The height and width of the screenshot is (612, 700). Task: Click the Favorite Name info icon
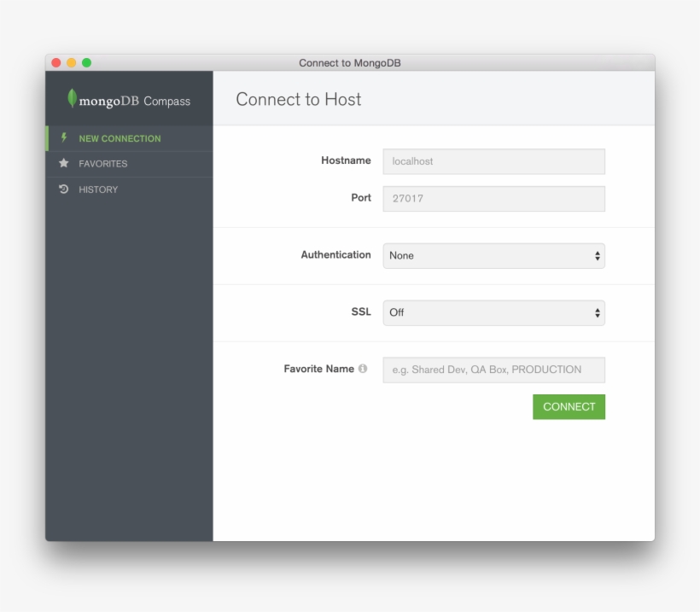(363, 369)
